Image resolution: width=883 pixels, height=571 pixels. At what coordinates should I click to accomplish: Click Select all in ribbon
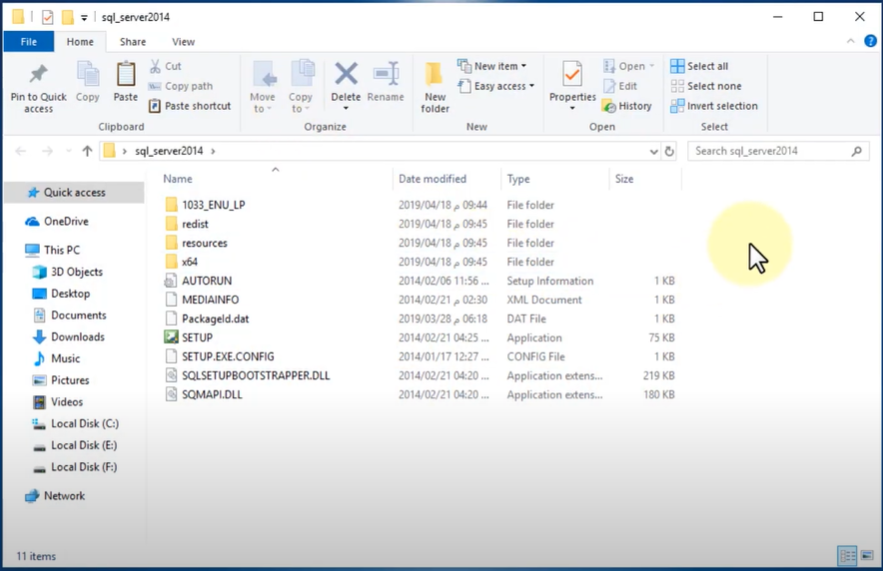pos(699,66)
